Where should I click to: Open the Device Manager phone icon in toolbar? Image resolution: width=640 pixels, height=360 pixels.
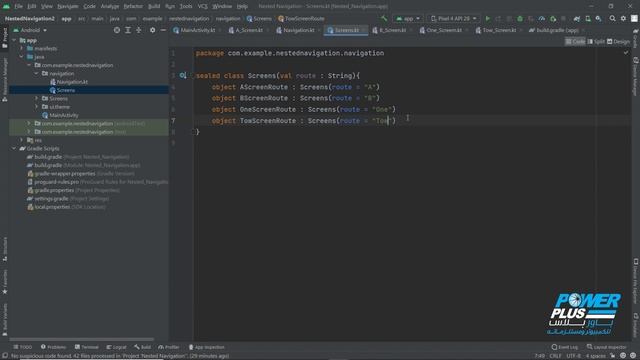(588, 19)
